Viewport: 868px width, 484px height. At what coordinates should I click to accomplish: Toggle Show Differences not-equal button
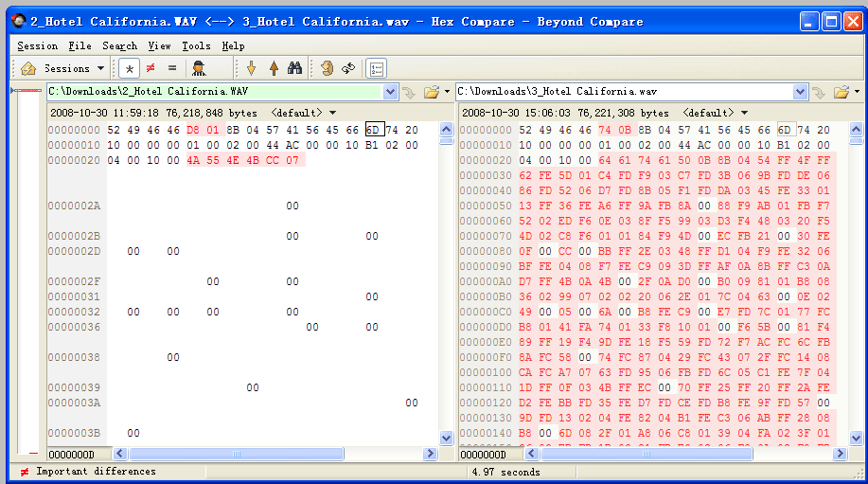pos(151,68)
